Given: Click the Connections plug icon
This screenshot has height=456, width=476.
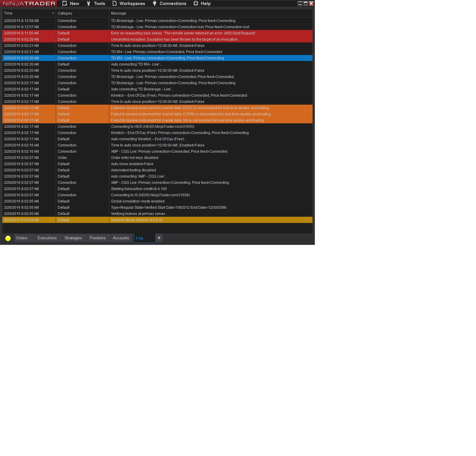Looking at the screenshot, I should tap(154, 4).
